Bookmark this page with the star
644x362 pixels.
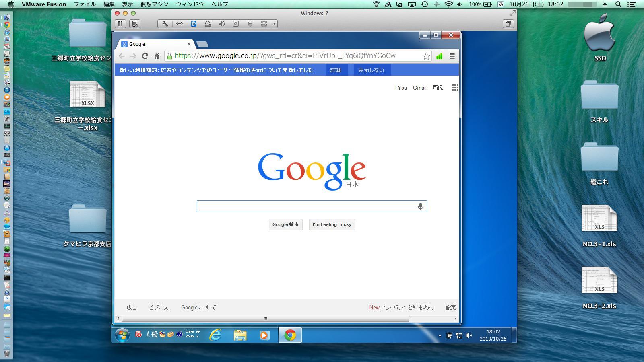pyautogui.click(x=426, y=56)
